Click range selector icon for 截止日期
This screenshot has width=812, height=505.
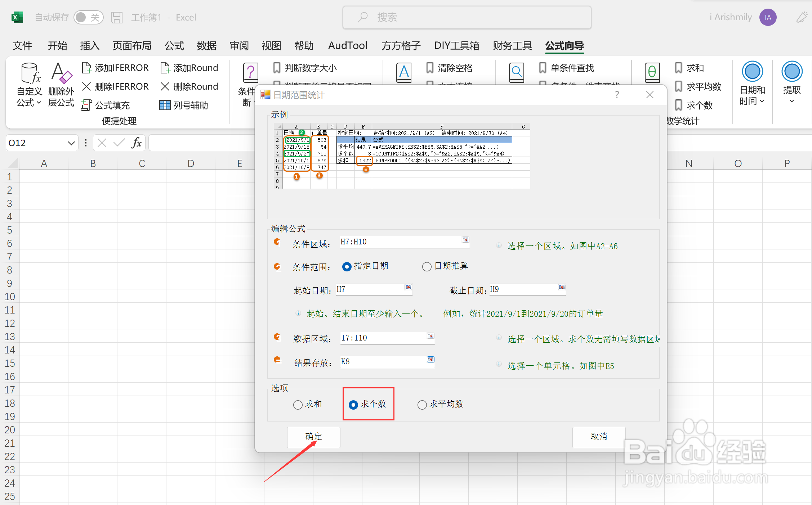coord(562,287)
